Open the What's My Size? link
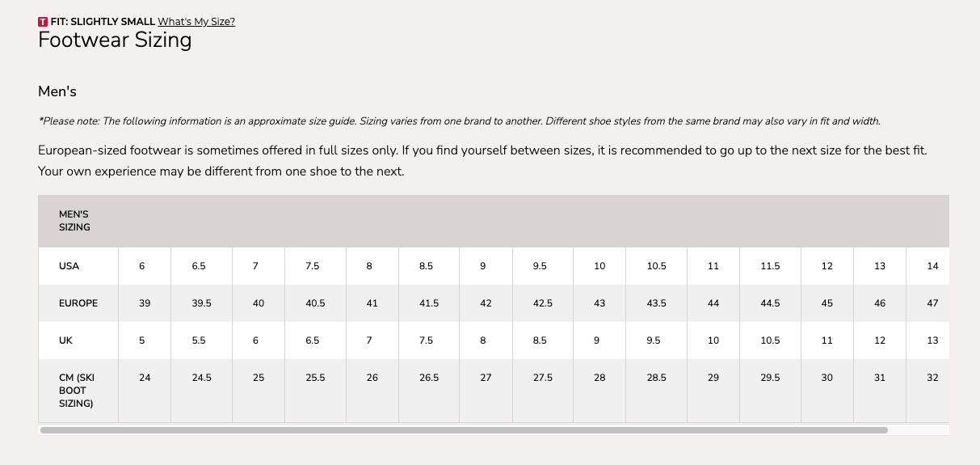Image resolution: width=980 pixels, height=465 pixels. click(x=196, y=22)
